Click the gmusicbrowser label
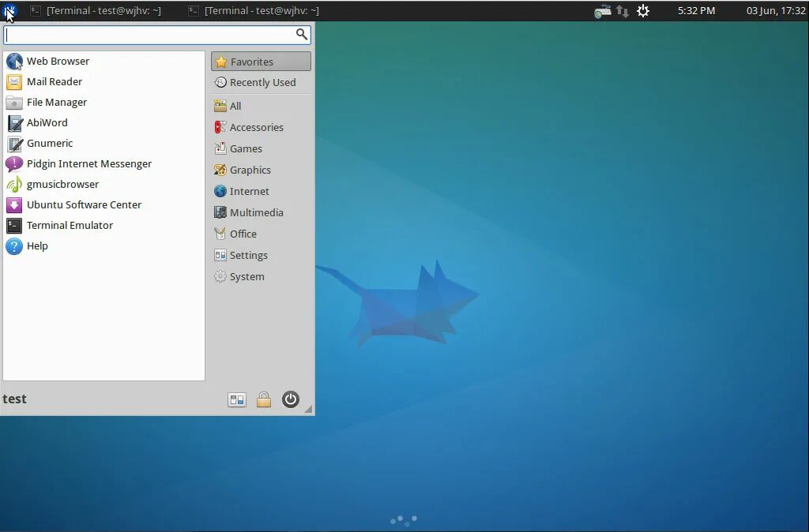The height and width of the screenshot is (532, 809). click(62, 185)
